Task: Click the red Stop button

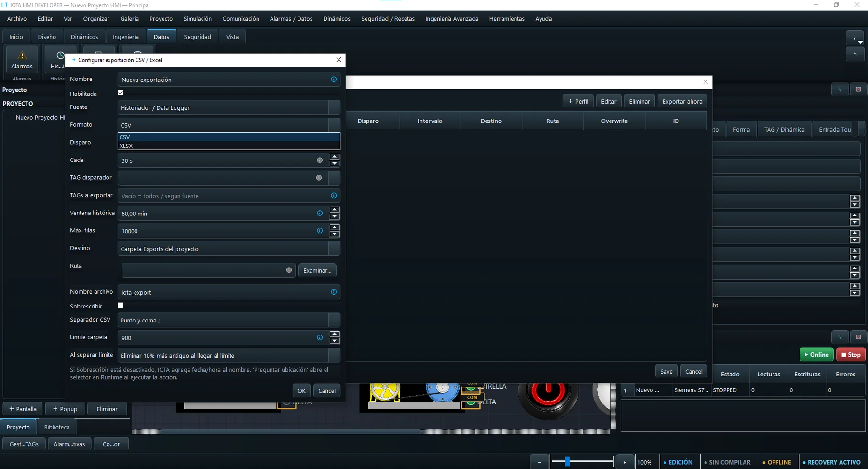Action: 851,355
